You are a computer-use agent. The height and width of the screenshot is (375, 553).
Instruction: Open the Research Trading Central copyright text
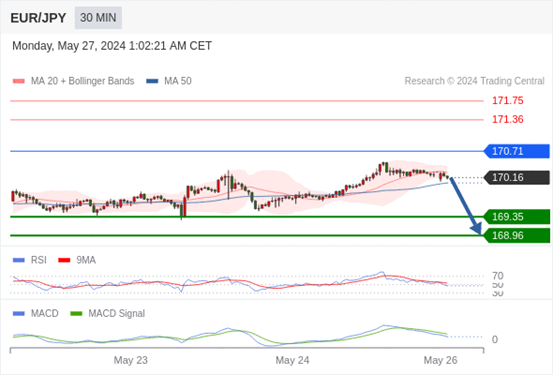(474, 81)
